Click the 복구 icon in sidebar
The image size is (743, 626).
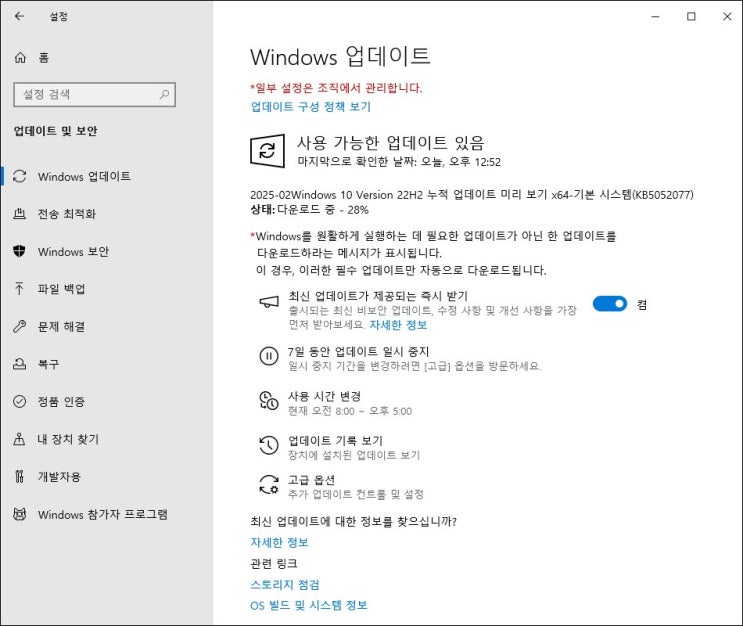[19, 364]
